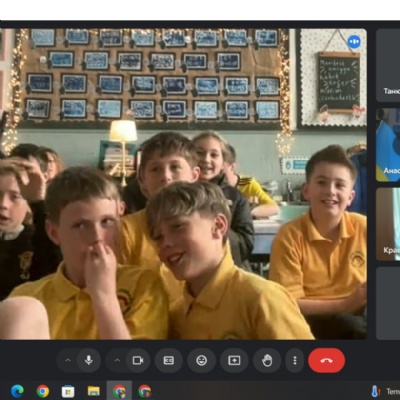The height and width of the screenshot is (400, 400).
Task: Click the blue audio indicator on main video
Action: click(354, 42)
